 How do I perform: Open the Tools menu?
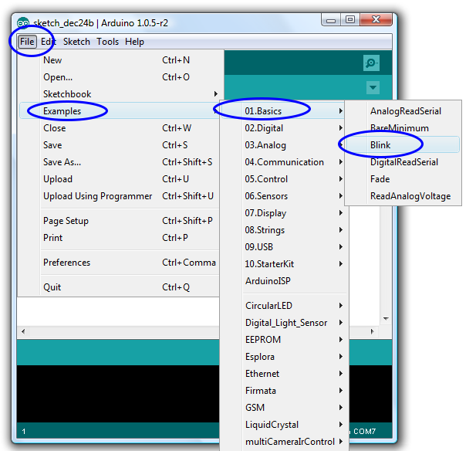(x=107, y=42)
